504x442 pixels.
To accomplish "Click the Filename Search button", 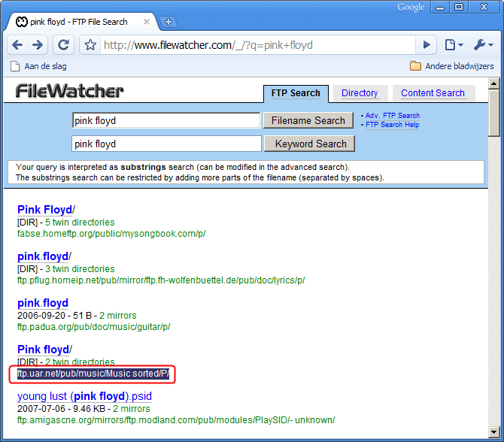I will (308, 120).
